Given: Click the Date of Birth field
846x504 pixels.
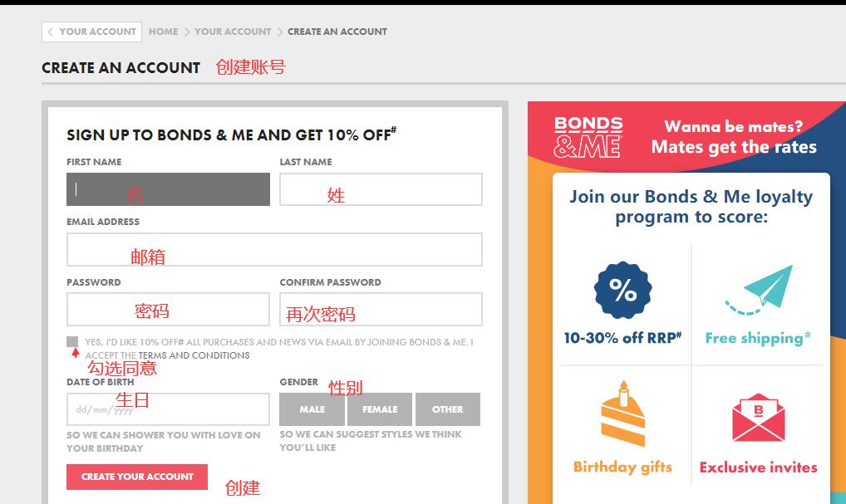Looking at the screenshot, I should pos(168,409).
